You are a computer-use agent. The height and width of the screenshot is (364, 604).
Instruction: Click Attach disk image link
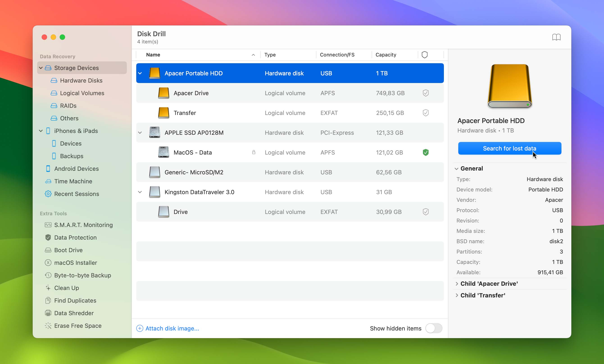point(172,328)
